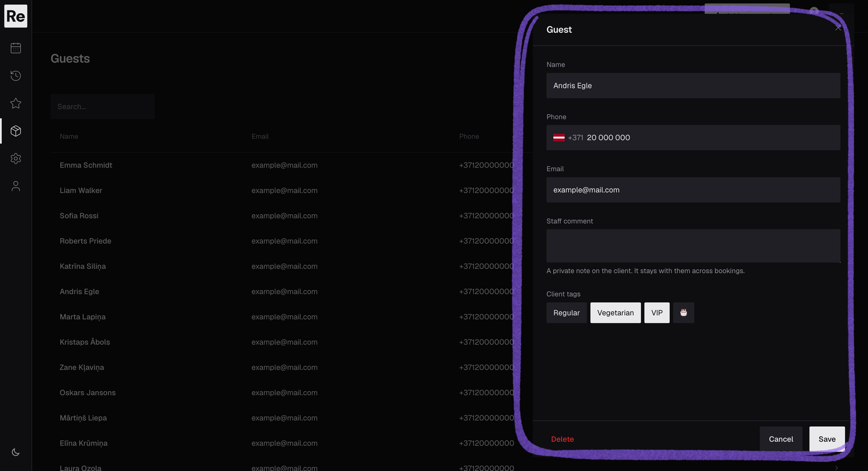Edit the guest Name field
This screenshot has height=471, width=868.
(x=693, y=86)
